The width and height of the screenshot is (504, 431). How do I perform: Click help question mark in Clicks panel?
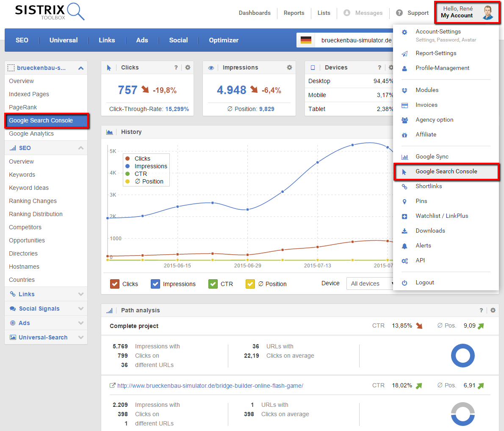(x=176, y=68)
